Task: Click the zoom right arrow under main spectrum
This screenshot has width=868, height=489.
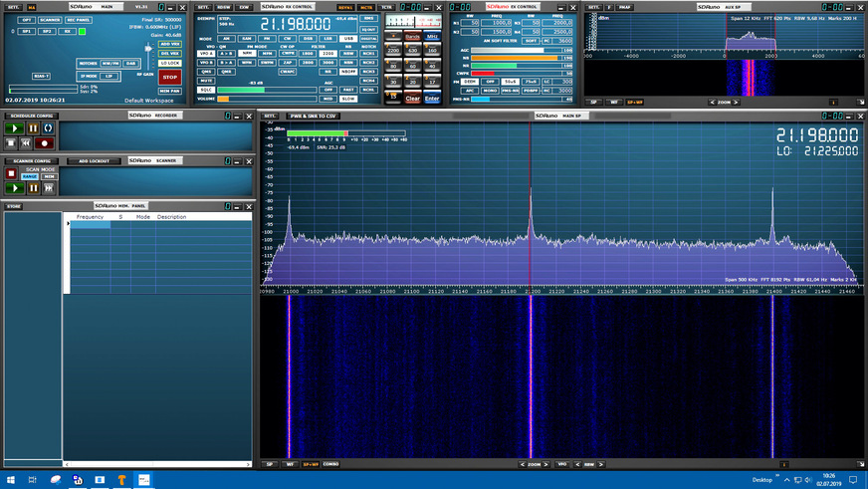Action: tap(547, 464)
